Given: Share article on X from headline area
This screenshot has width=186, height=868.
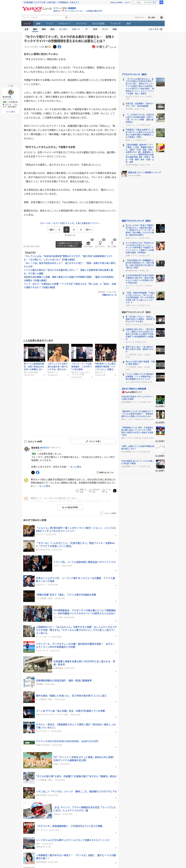Looking at the screenshot, I should click(55, 47).
